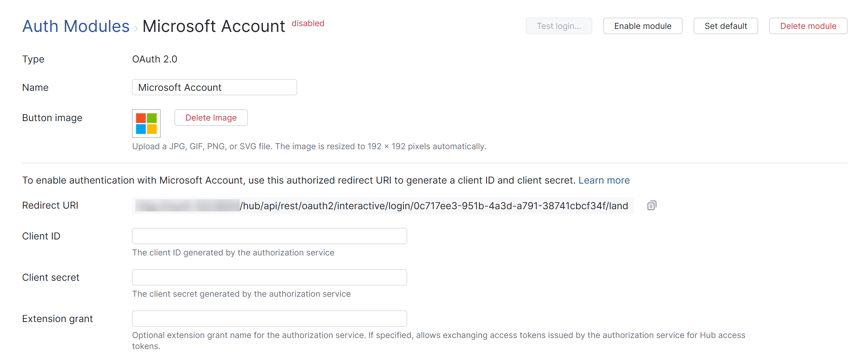Select the Client secret input box
868x357 pixels.
coord(269,277)
